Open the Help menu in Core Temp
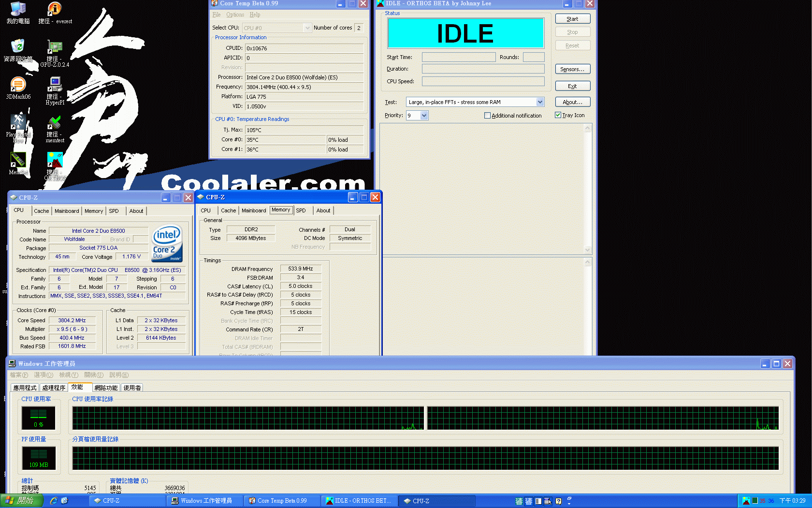The image size is (812, 508). tap(255, 15)
